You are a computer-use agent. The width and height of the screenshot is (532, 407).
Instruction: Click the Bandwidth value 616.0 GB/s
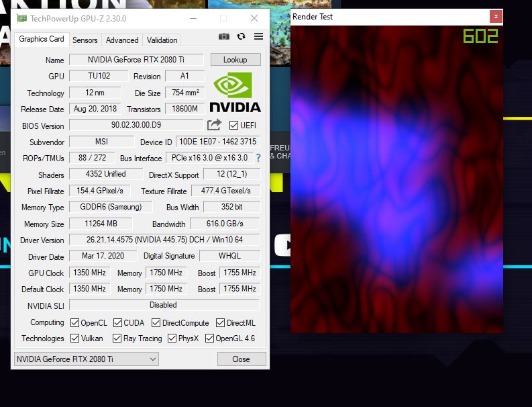(225, 224)
